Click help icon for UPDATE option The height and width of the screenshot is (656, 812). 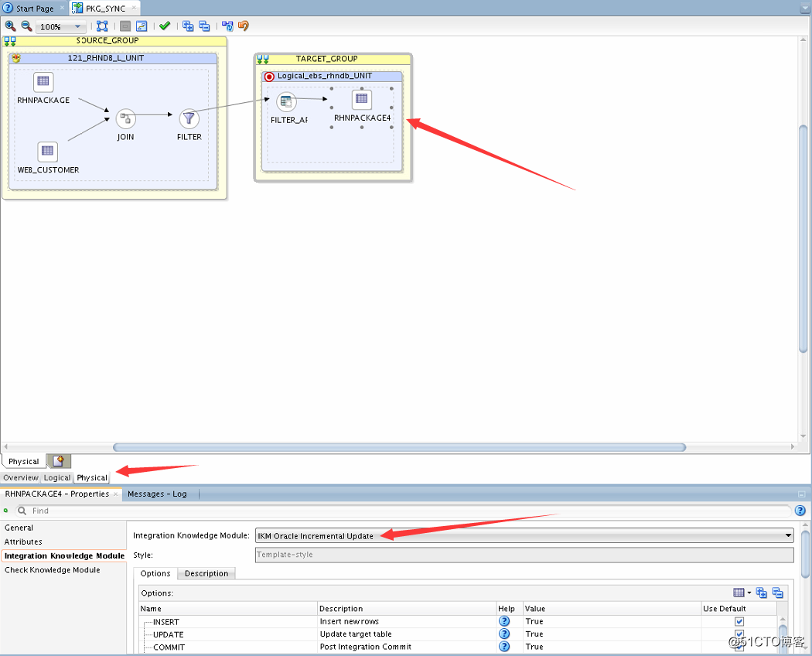tap(504, 634)
